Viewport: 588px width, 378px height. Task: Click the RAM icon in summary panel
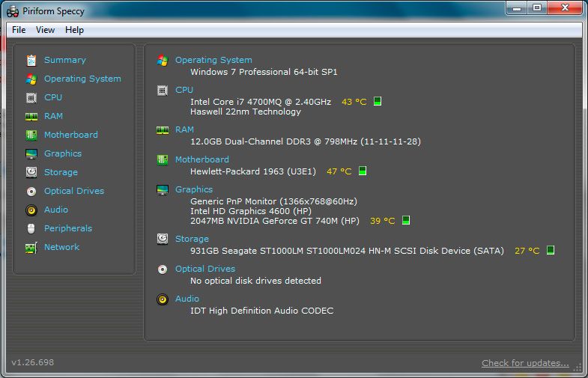click(163, 130)
